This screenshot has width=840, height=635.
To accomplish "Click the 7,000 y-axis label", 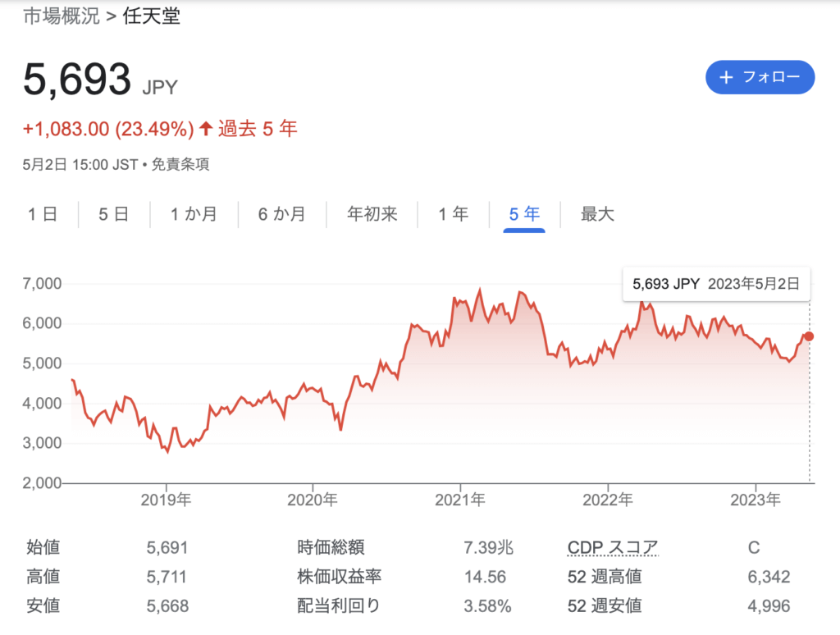I will (42, 284).
